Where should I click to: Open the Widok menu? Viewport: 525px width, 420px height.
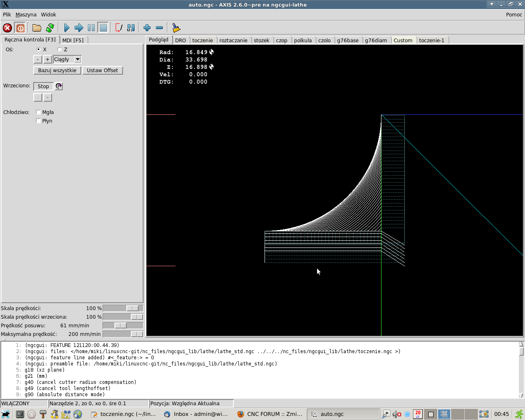pos(48,14)
